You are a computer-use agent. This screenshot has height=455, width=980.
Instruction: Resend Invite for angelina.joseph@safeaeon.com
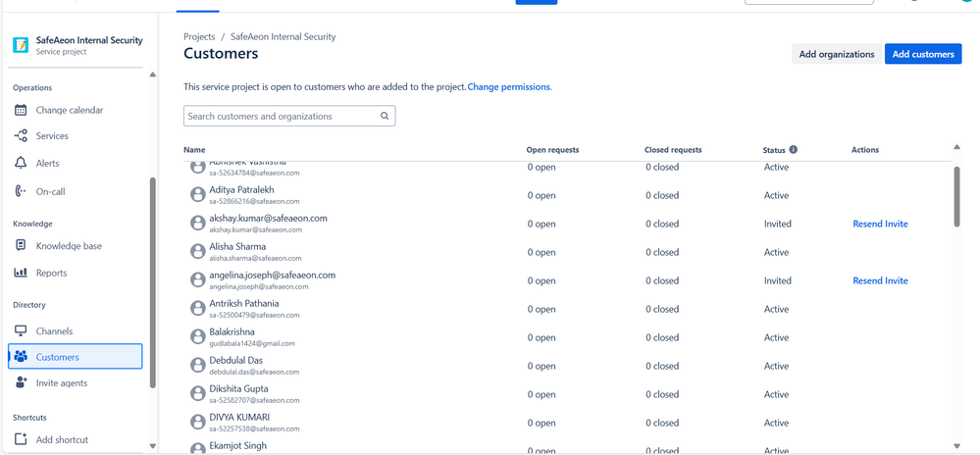[x=880, y=280]
